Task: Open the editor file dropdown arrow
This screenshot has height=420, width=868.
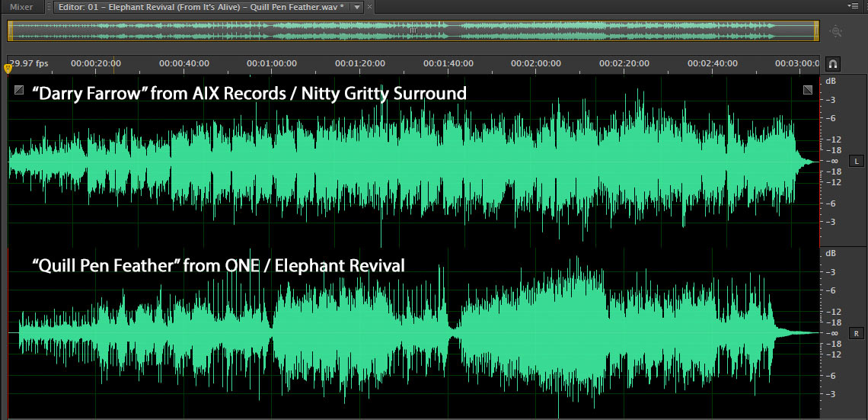Action: pyautogui.click(x=357, y=8)
